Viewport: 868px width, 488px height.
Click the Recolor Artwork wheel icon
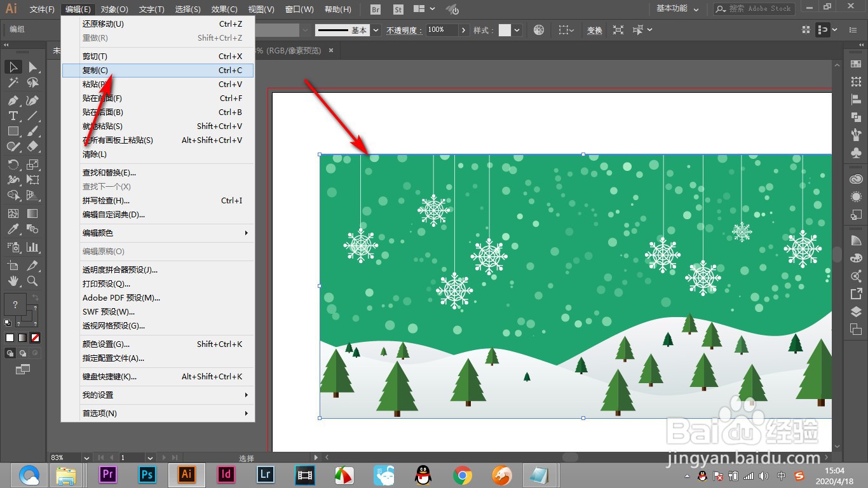pos(539,30)
